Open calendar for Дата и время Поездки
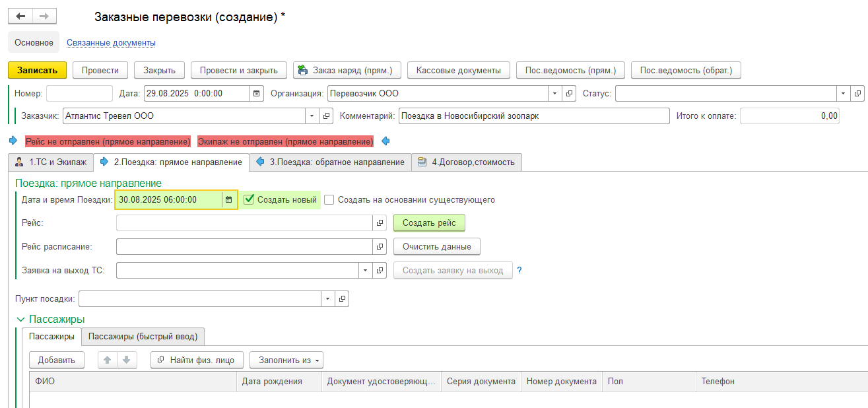 coord(229,200)
